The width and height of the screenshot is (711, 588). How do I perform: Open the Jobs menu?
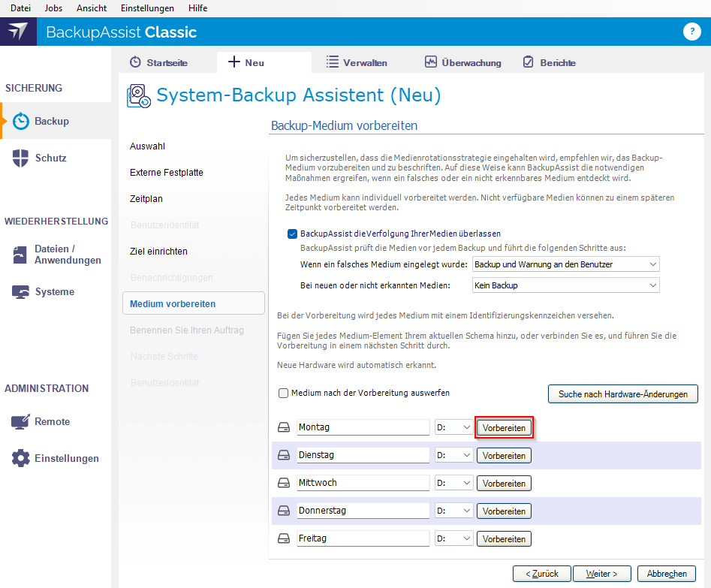[x=53, y=8]
